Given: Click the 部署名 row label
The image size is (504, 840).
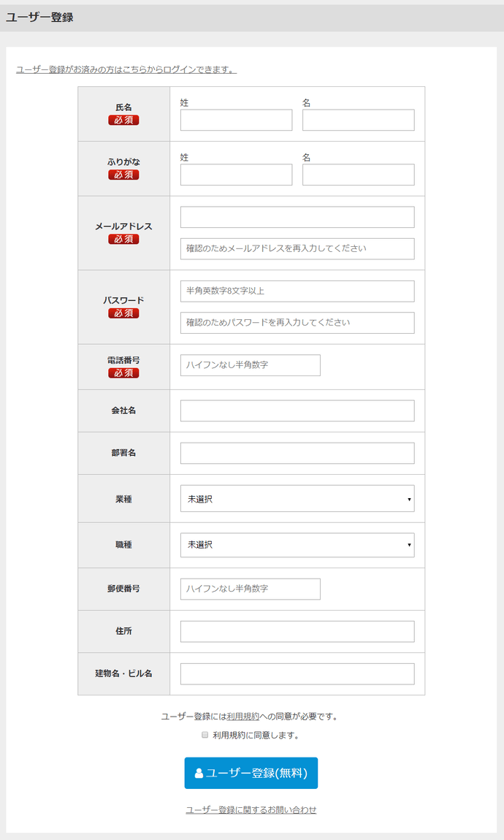Looking at the screenshot, I should coord(123,453).
